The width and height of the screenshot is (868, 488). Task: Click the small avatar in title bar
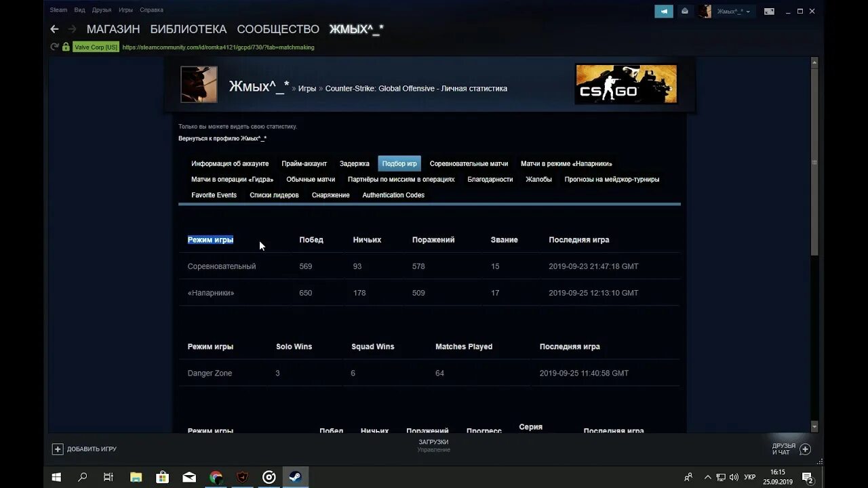705,11
